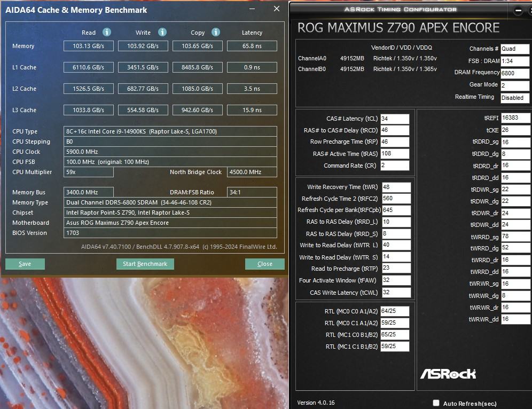The height and width of the screenshot is (409, 532).
Task: Click the Gear Mode field
Action: tap(515, 85)
